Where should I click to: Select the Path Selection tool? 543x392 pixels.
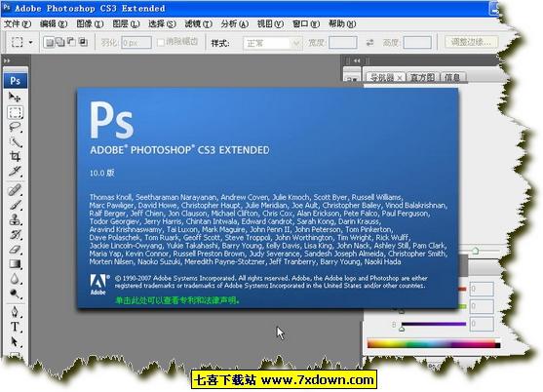point(15,342)
